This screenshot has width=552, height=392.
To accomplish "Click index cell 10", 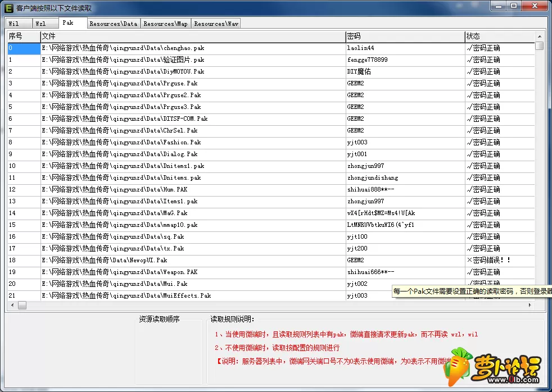I will (24, 166).
